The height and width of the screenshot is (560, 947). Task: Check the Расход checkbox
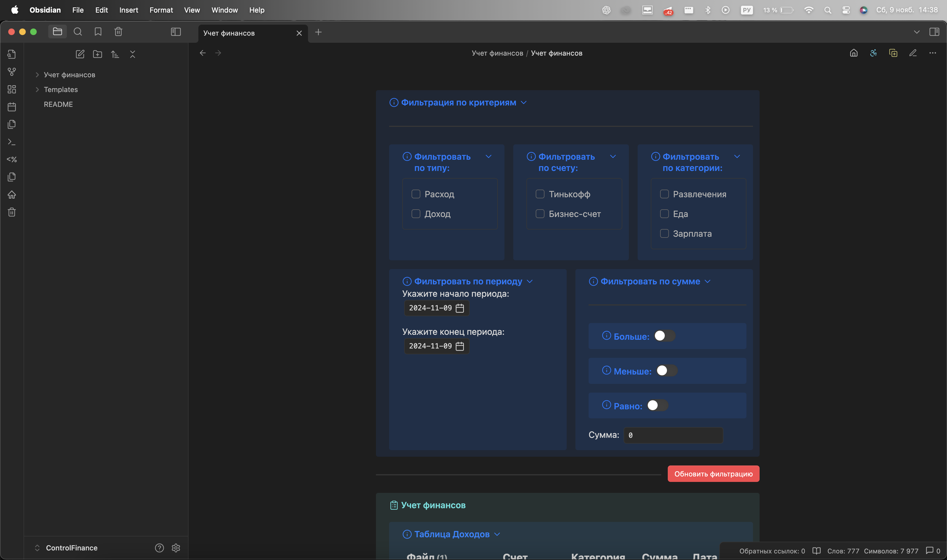coord(416,194)
